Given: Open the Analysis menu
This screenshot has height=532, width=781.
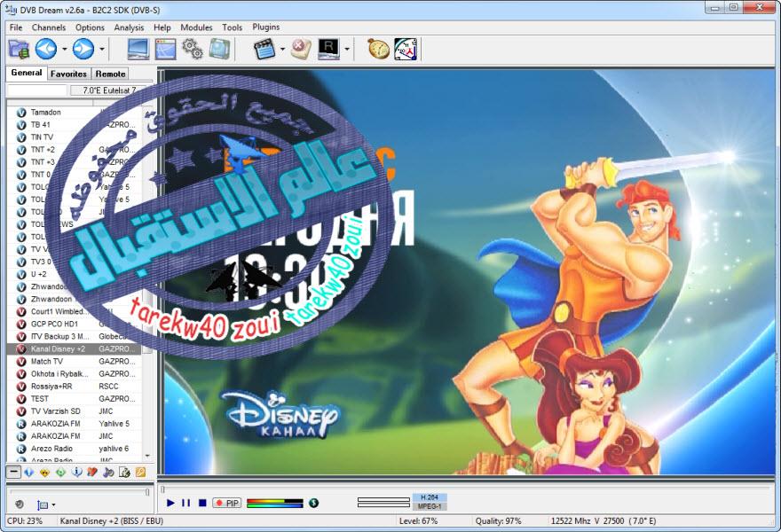Looking at the screenshot, I should click(x=129, y=27).
